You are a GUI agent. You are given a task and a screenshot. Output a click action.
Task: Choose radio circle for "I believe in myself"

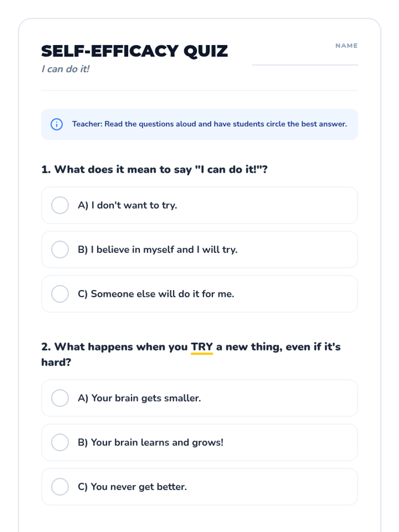pos(60,249)
